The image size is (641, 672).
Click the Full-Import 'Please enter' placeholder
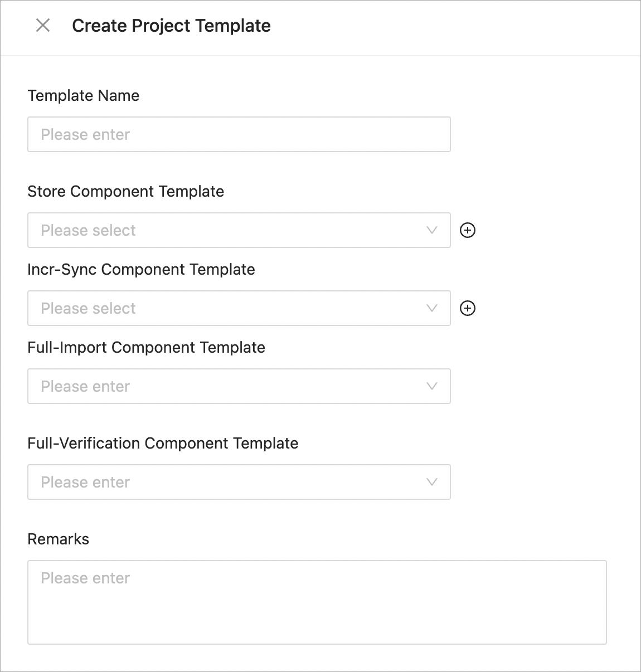(85, 386)
